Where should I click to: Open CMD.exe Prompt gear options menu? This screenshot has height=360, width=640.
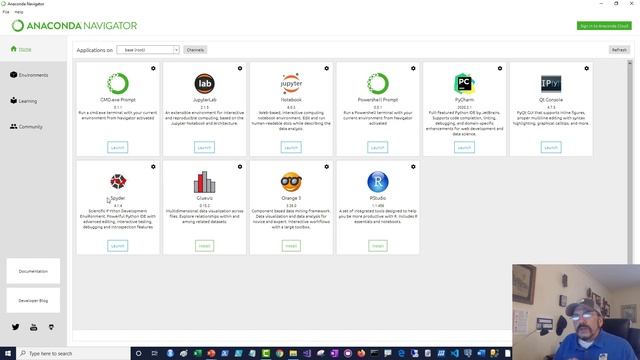tap(153, 68)
